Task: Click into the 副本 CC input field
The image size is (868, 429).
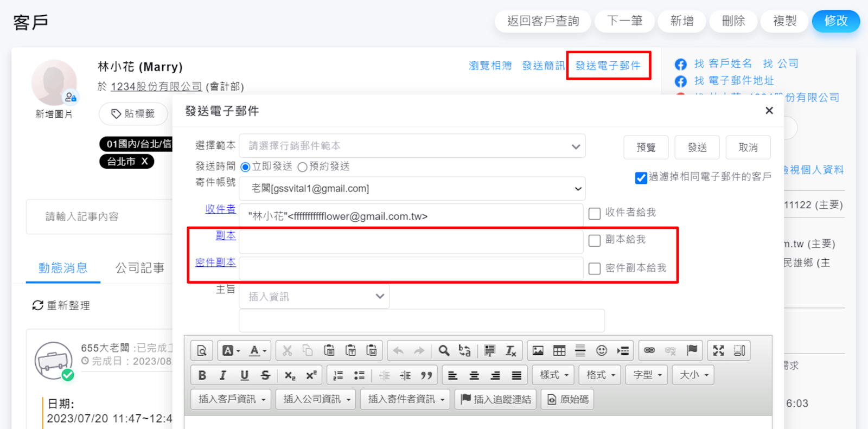Action: (x=411, y=242)
